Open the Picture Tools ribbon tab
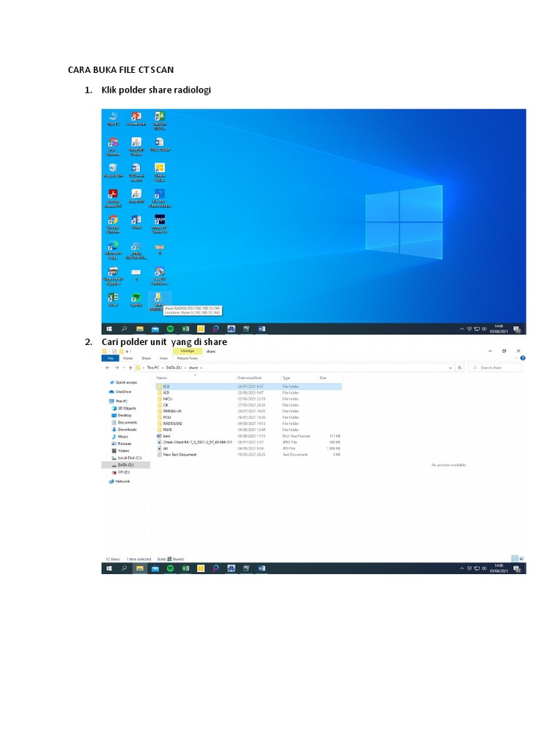 (187, 358)
